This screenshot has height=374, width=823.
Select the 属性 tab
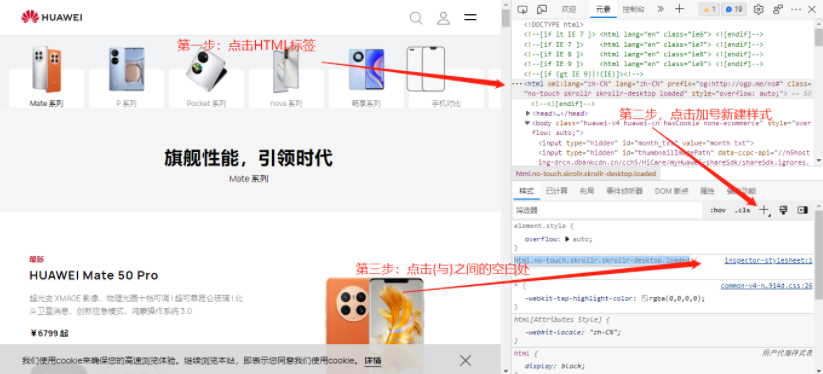click(x=707, y=191)
